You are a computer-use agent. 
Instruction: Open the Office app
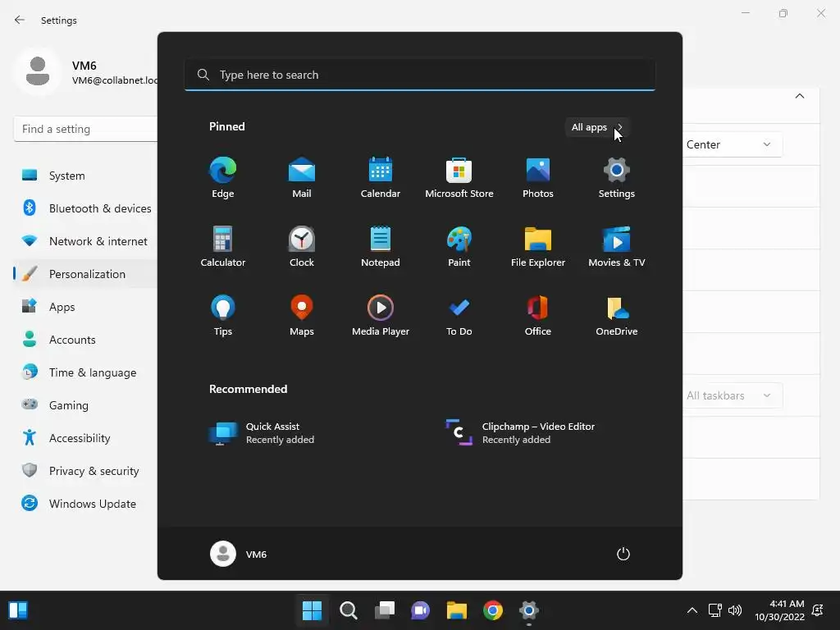pyautogui.click(x=538, y=316)
